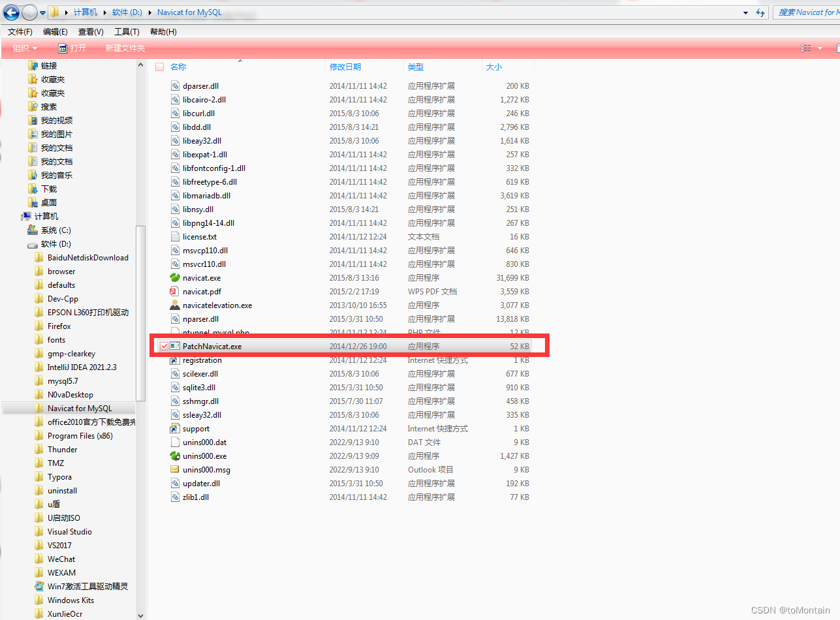
Task: Select the BaiduNetdiskDownload folder
Action: 88,258
